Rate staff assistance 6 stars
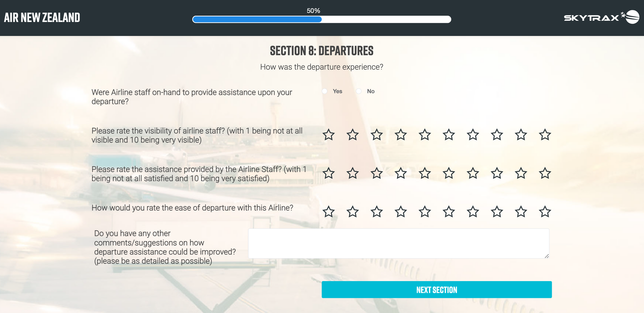The height and width of the screenshot is (313, 644). (449, 173)
